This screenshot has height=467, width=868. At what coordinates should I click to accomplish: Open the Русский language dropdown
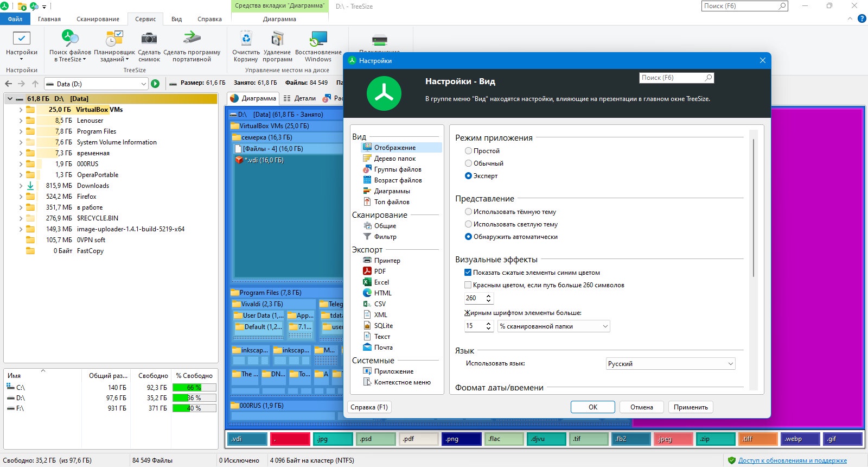pyautogui.click(x=671, y=364)
